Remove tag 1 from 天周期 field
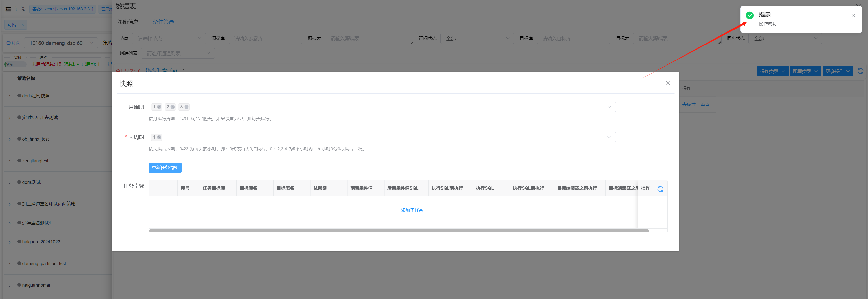 [159, 137]
